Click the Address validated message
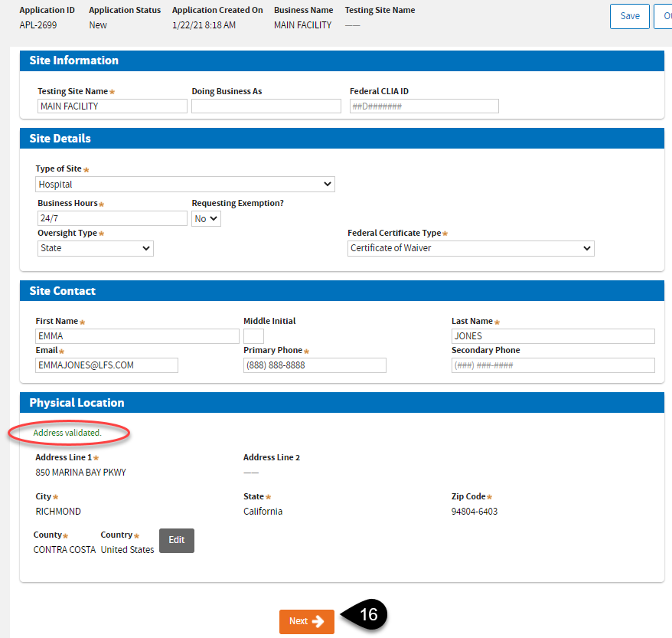The height and width of the screenshot is (638, 672). click(67, 433)
